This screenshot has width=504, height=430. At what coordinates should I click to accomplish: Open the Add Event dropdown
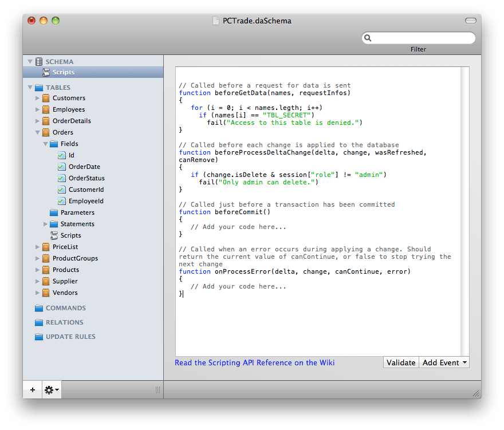(x=444, y=362)
